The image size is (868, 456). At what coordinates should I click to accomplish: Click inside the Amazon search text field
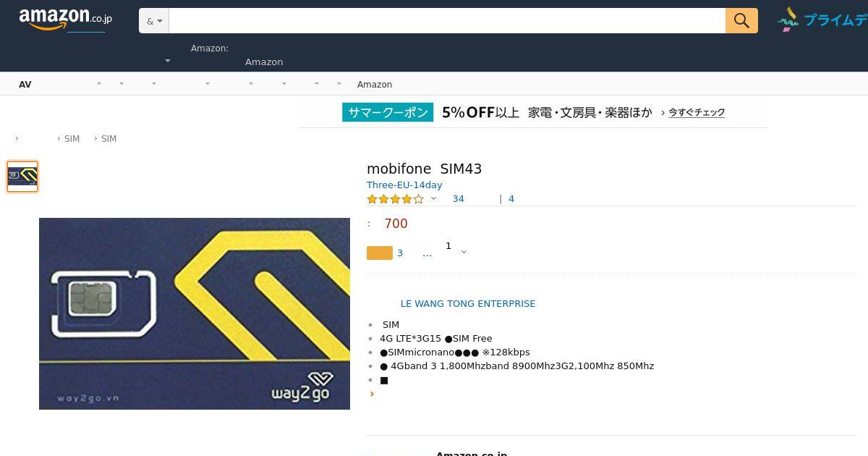point(447,20)
